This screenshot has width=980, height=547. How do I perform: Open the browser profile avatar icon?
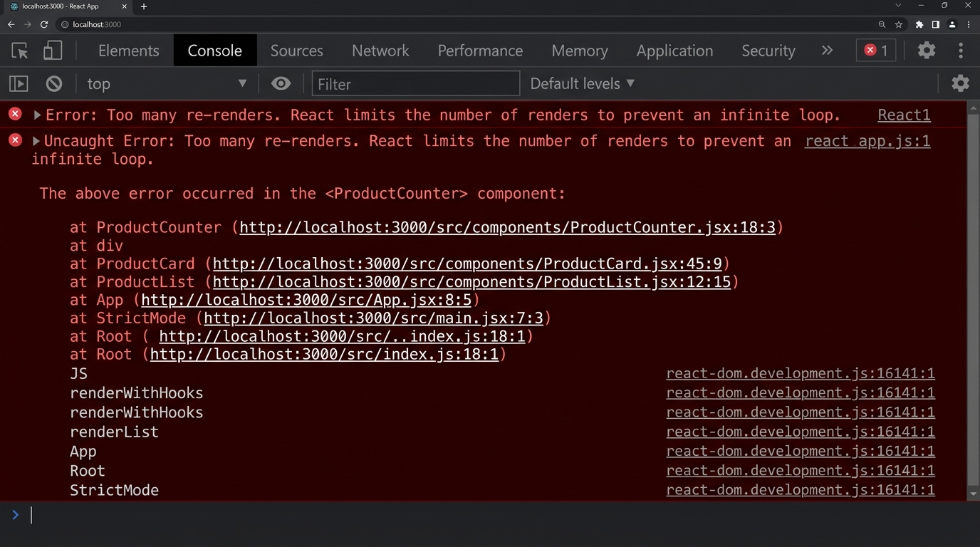tap(952, 24)
